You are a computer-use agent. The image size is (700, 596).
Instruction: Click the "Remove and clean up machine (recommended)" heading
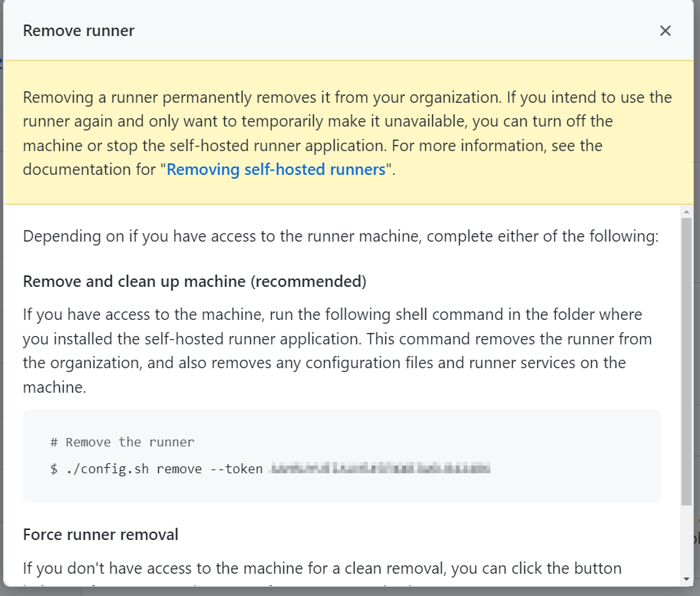pyautogui.click(x=194, y=282)
